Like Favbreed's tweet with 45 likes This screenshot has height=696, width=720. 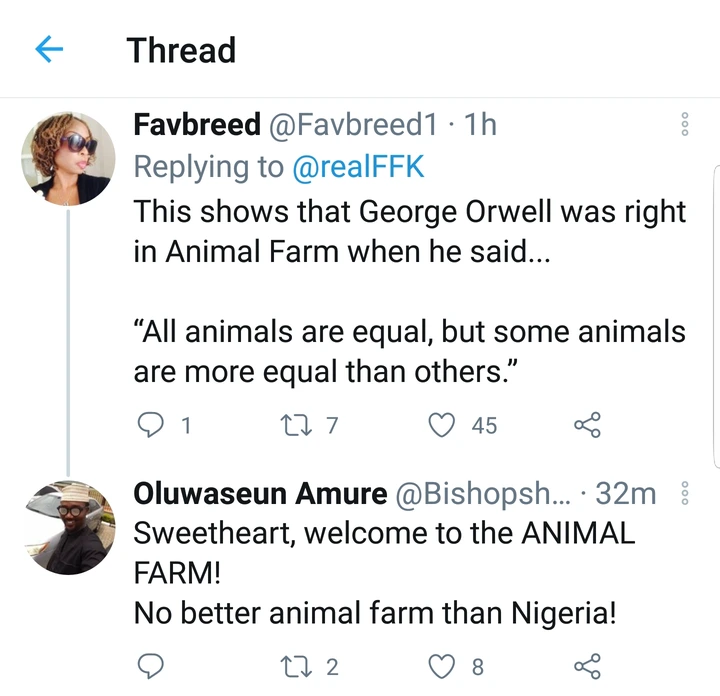(x=442, y=426)
